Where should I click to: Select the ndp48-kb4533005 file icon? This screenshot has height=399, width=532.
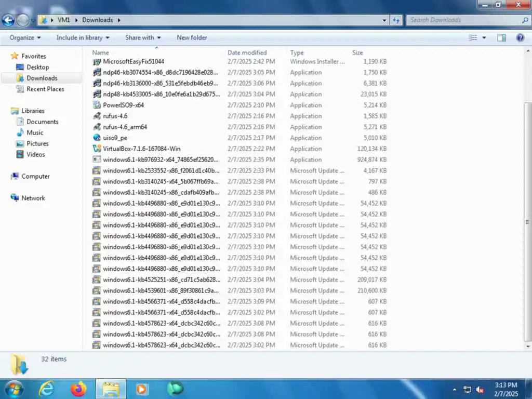pyautogui.click(x=97, y=94)
